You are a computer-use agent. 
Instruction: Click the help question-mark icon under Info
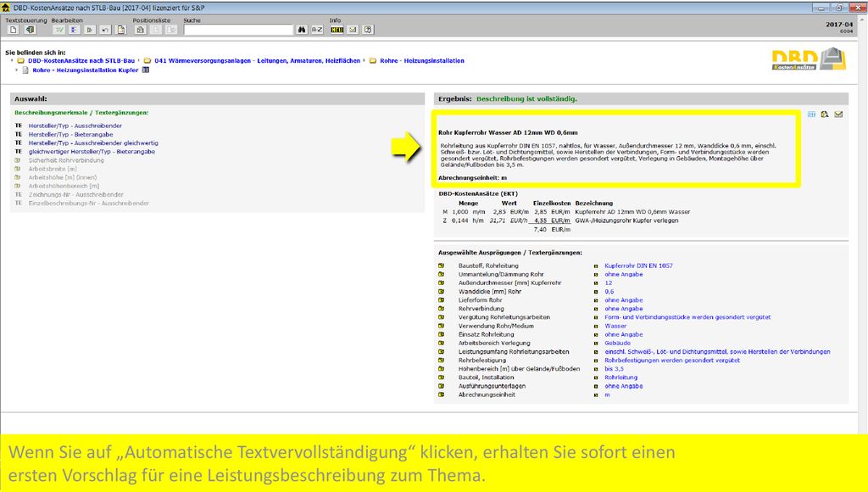pyautogui.click(x=368, y=30)
